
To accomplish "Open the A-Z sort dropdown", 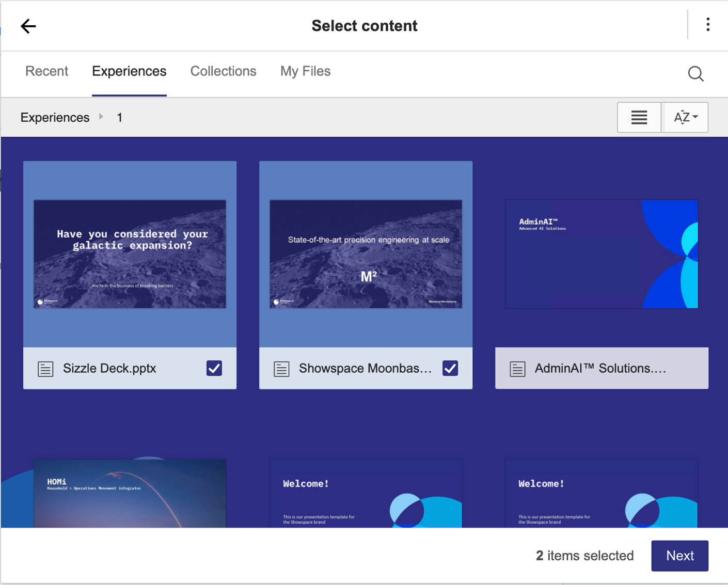I will (685, 118).
